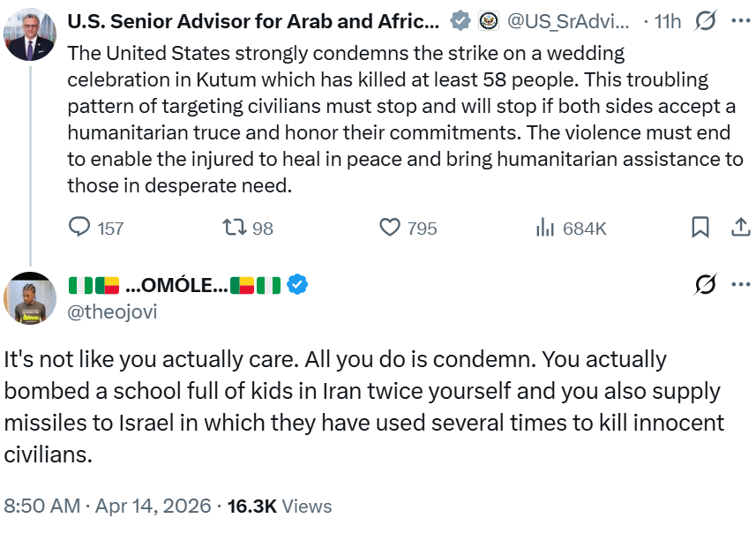
Task: Like the tweet with 795 likes
Action: click(390, 228)
